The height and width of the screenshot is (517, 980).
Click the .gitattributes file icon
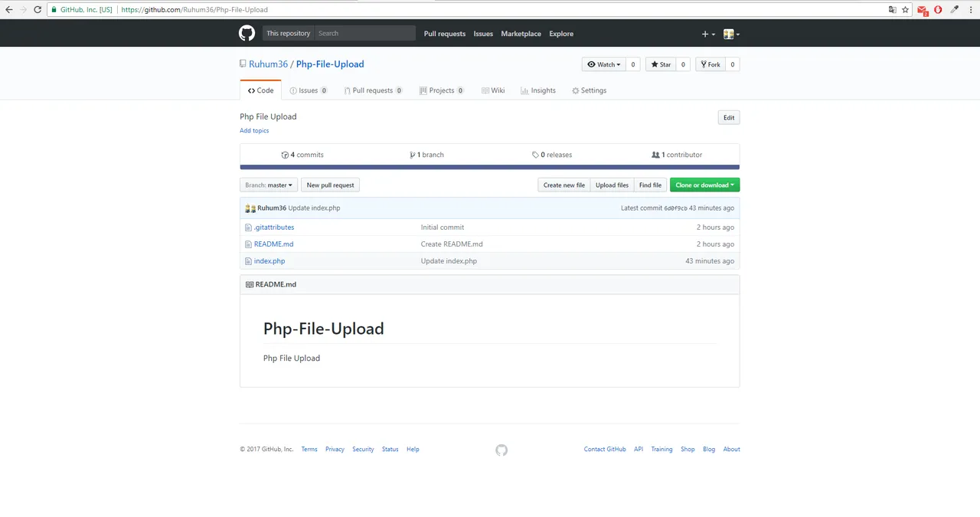tap(248, 227)
